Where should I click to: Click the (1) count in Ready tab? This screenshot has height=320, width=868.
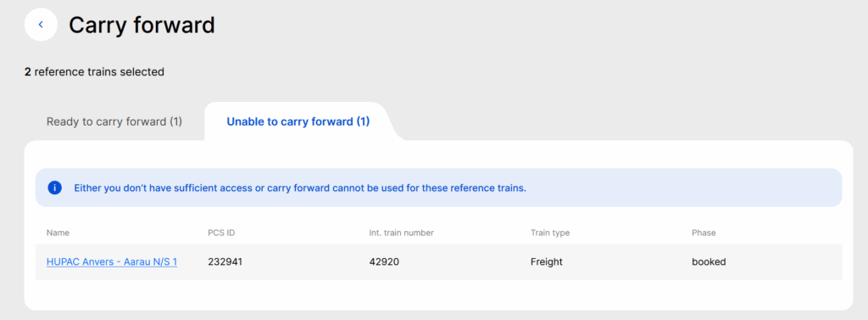tap(175, 121)
